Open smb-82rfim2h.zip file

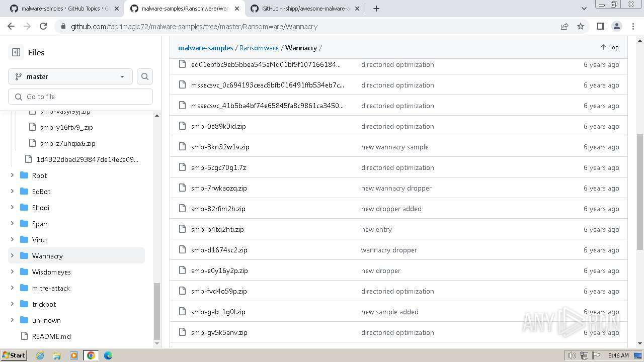[218, 209]
